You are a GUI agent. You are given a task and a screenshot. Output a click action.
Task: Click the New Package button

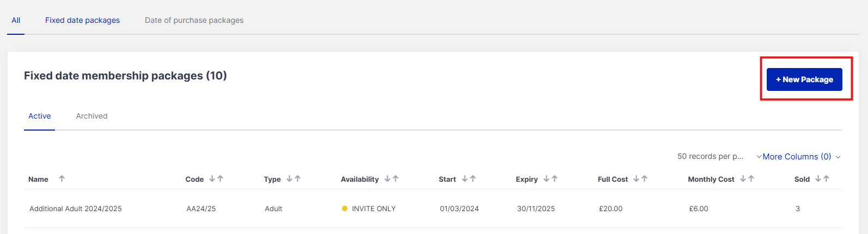click(804, 79)
